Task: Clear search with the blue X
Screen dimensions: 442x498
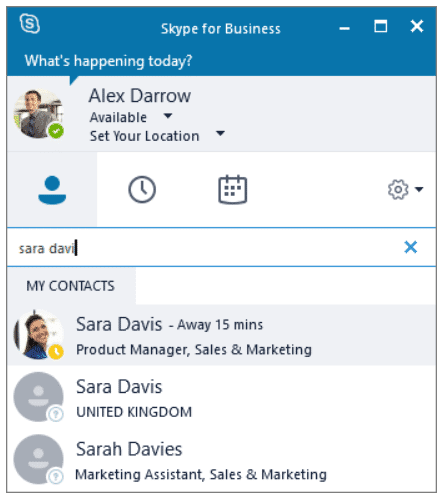Action: point(411,247)
